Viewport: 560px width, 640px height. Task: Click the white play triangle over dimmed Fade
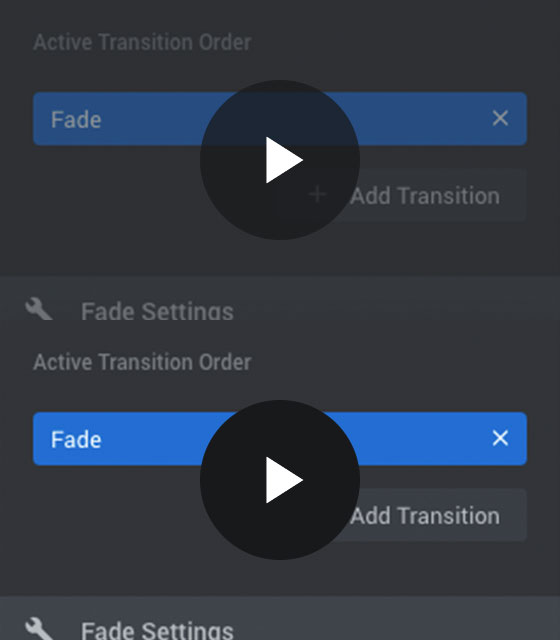(x=284, y=160)
